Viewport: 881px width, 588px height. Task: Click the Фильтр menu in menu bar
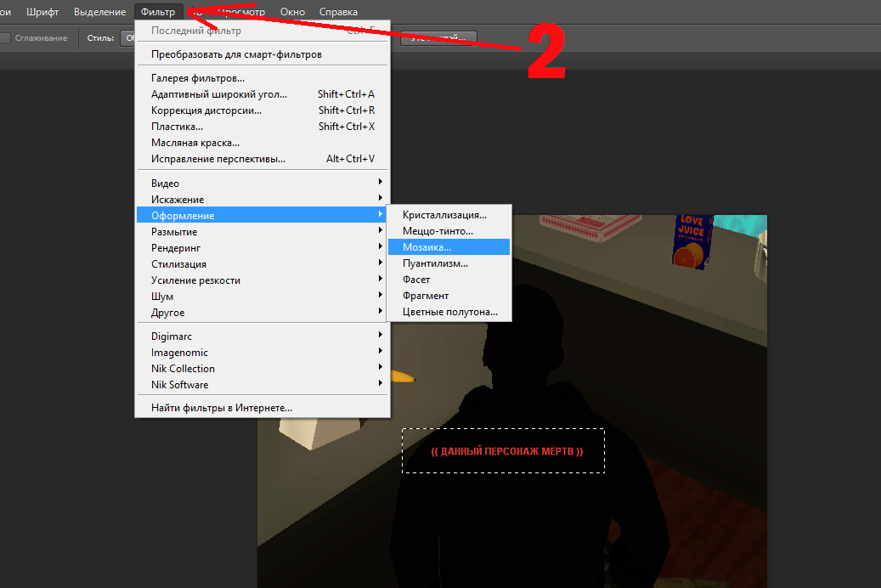(x=158, y=12)
